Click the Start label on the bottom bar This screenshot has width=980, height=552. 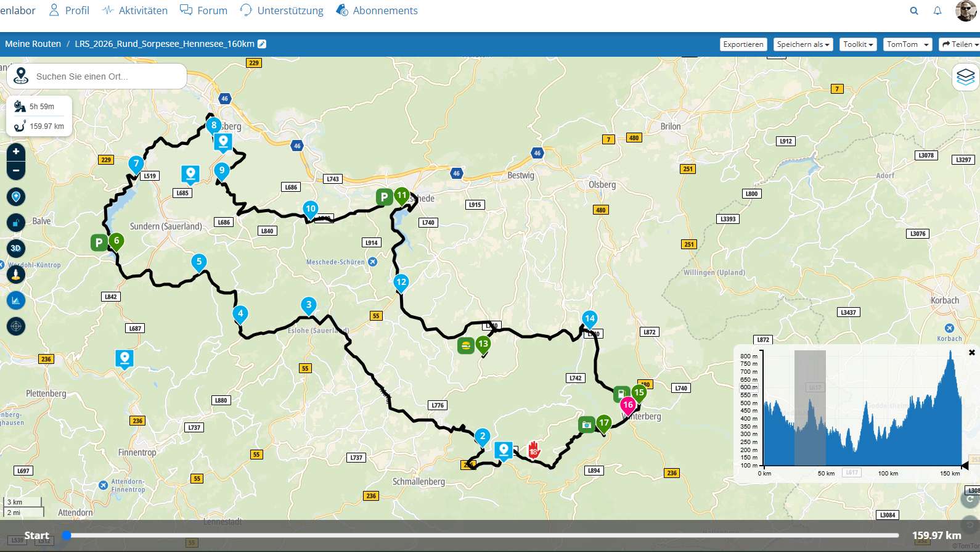point(36,535)
